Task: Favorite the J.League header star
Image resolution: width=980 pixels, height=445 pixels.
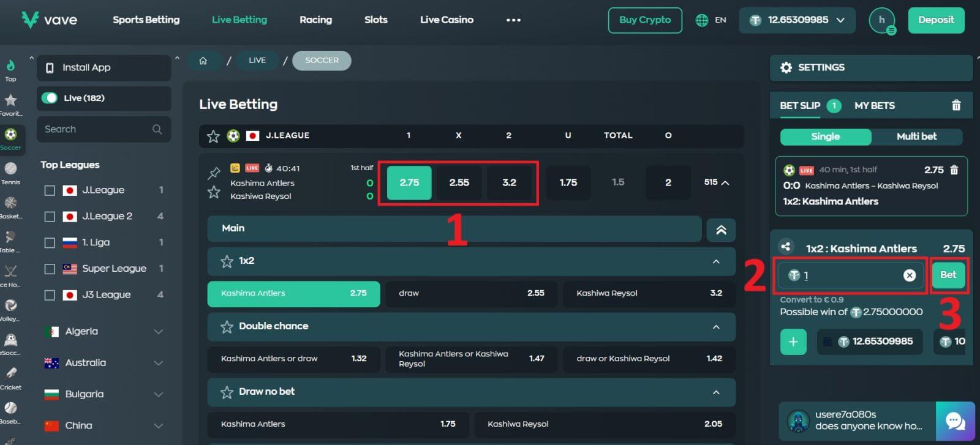Action: pyautogui.click(x=213, y=136)
